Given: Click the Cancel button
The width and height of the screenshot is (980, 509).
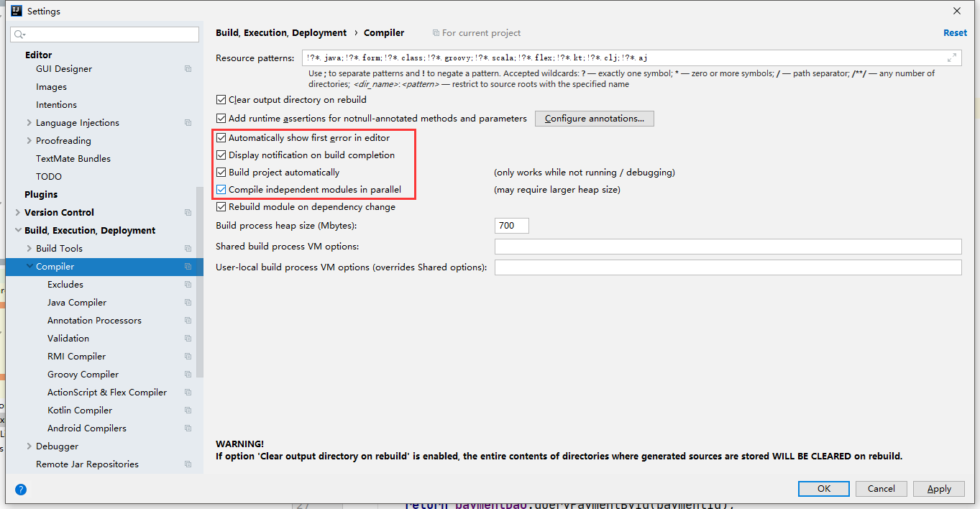Looking at the screenshot, I should (x=881, y=489).
